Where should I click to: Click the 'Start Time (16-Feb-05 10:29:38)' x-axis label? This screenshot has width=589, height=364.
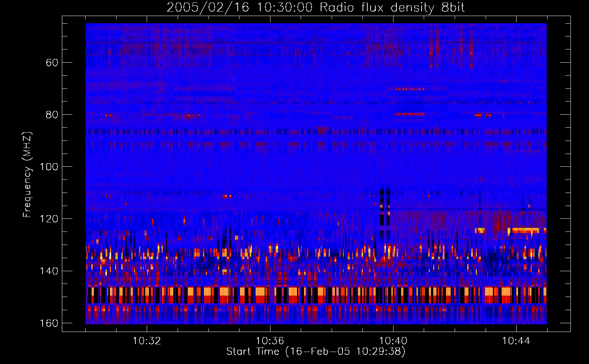(316, 352)
